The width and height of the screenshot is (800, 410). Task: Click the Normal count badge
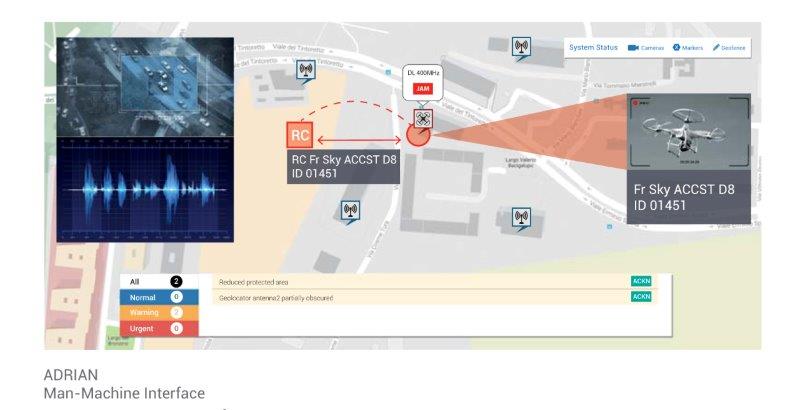pos(176,297)
